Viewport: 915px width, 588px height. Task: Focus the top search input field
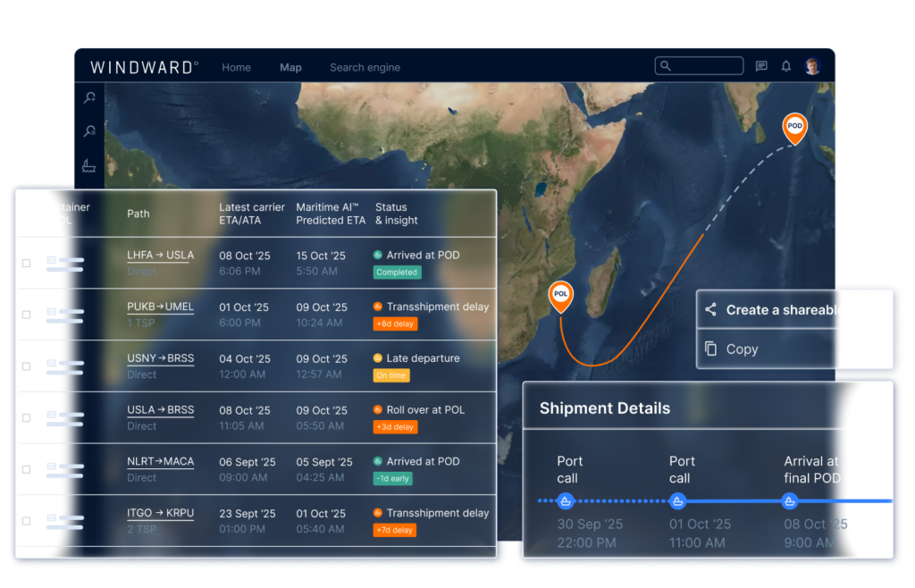click(699, 66)
